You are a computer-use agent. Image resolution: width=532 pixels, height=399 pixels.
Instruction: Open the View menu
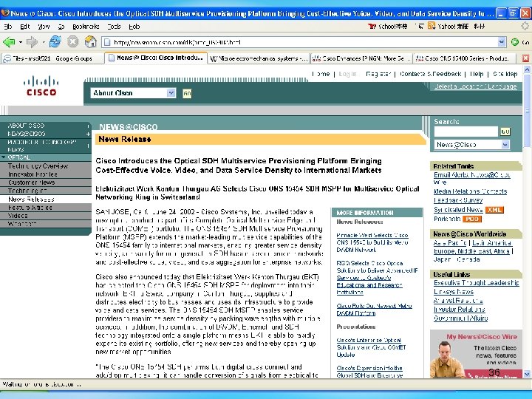coord(44,27)
